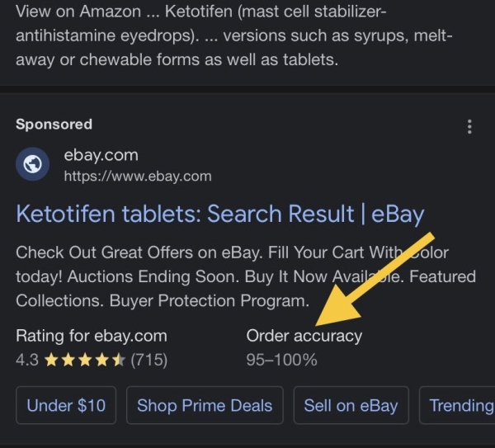Open the three-dot ad options menu
Viewport: 495px width, 448px height.
[469, 126]
